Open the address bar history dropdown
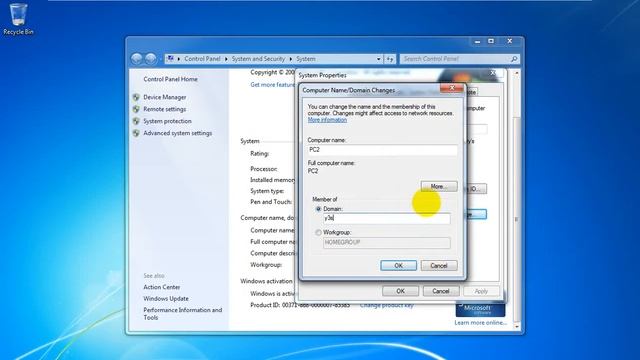The height and width of the screenshot is (360, 640). pos(378,59)
